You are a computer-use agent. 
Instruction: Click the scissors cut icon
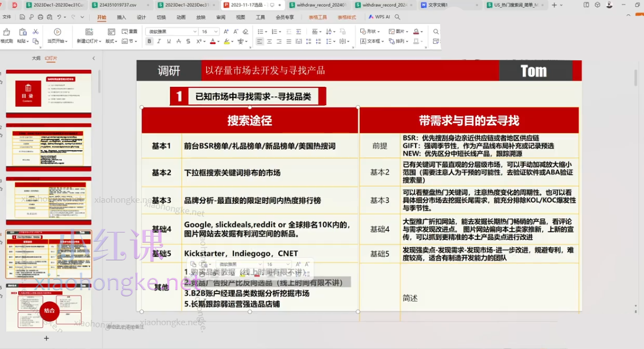coord(35,31)
